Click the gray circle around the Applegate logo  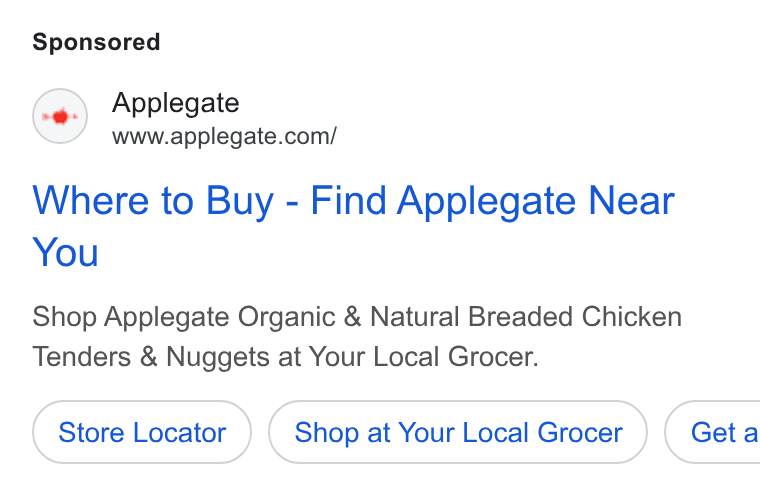click(x=60, y=116)
